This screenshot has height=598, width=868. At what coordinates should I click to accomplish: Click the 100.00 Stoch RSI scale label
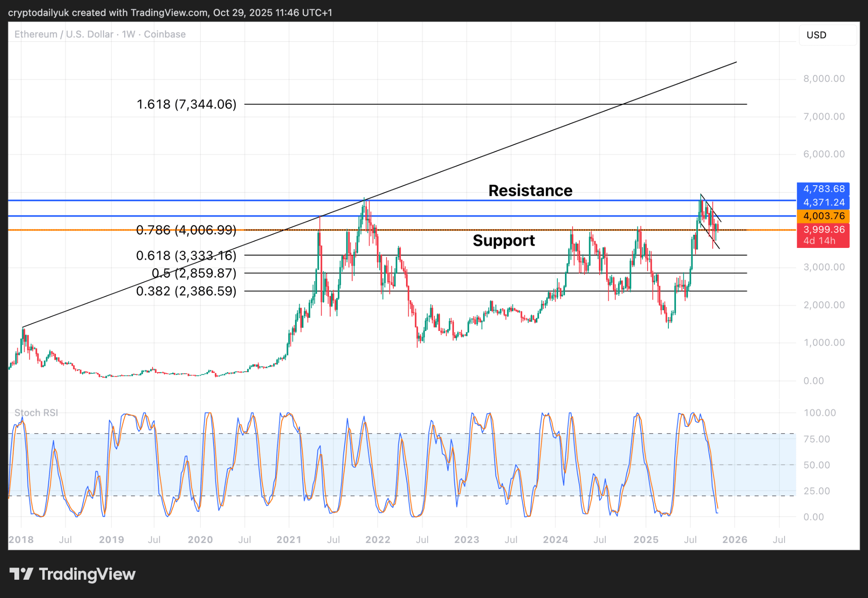pos(819,412)
